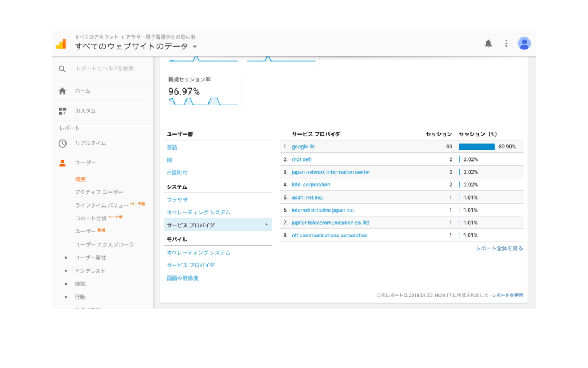588x368 pixels.
Task: Open the user account avatar
Action: click(x=524, y=44)
